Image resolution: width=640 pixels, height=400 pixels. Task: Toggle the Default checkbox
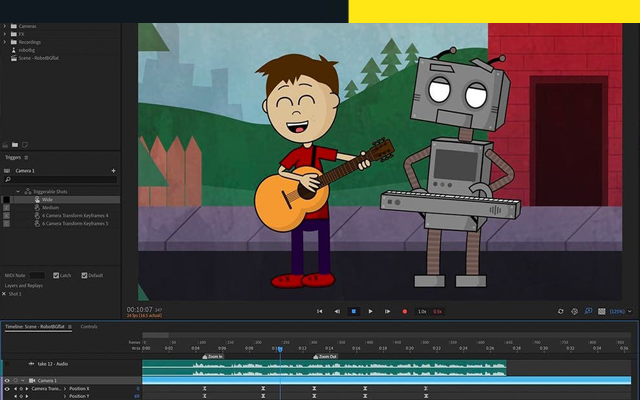83,275
